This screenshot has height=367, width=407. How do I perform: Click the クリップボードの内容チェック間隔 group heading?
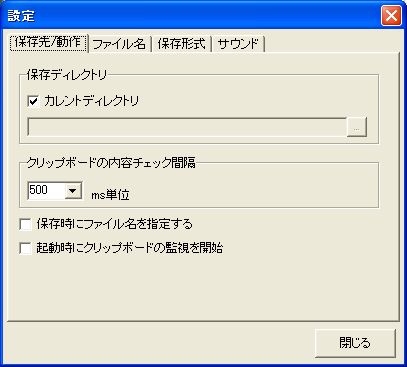point(111,163)
